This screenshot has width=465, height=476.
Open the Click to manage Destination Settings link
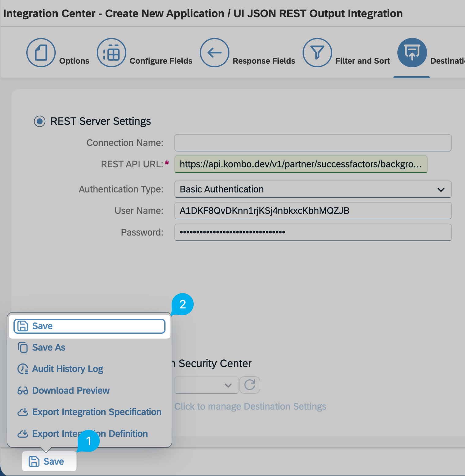click(x=250, y=407)
